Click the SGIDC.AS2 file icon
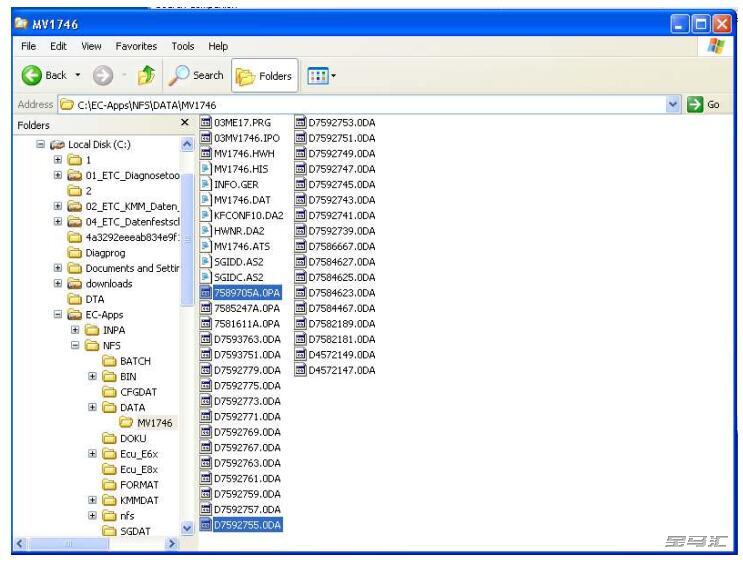The image size is (743, 564). click(205, 277)
